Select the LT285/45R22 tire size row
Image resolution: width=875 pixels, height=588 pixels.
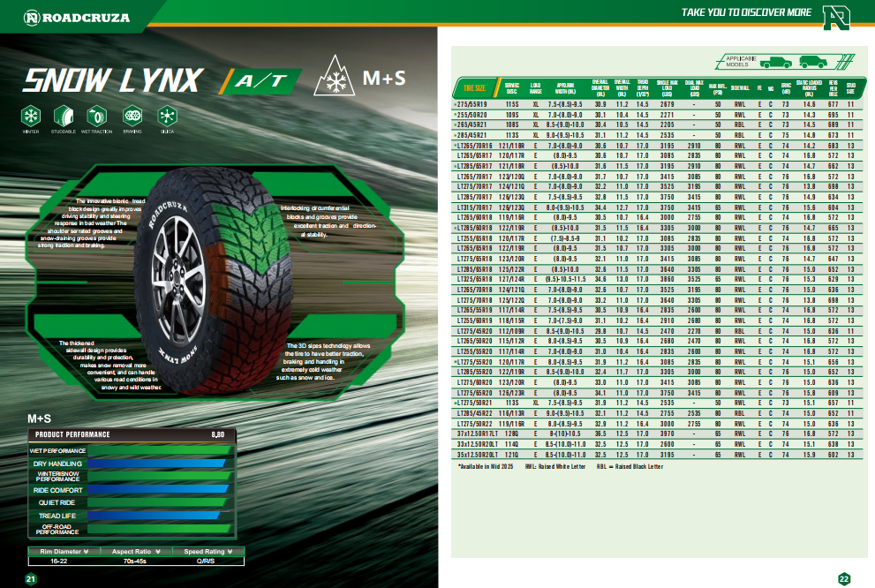(x=658, y=413)
